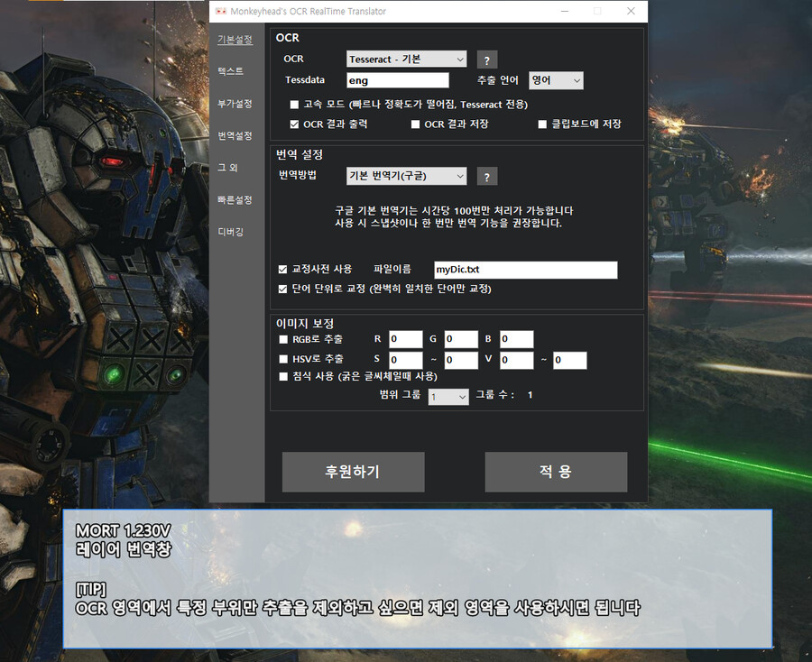Screen dimensions: 812x662
Task: Click the myDic.txt filename field
Action: coord(526,270)
